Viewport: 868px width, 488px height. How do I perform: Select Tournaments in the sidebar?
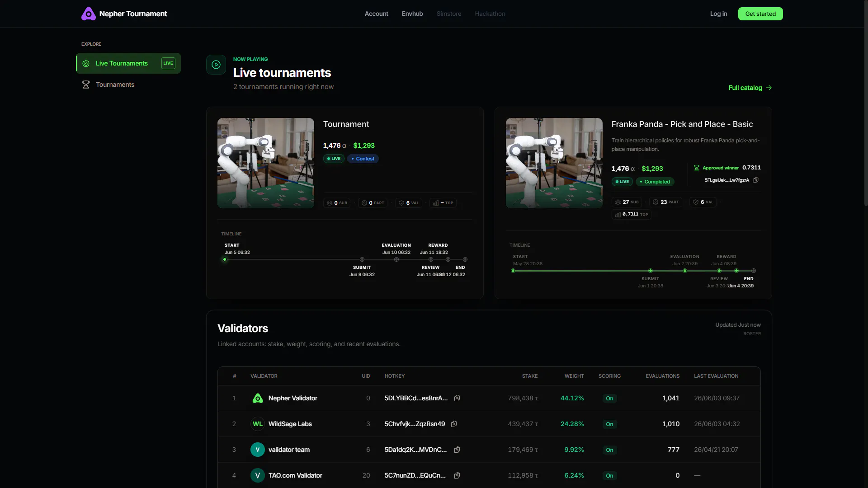coord(128,84)
